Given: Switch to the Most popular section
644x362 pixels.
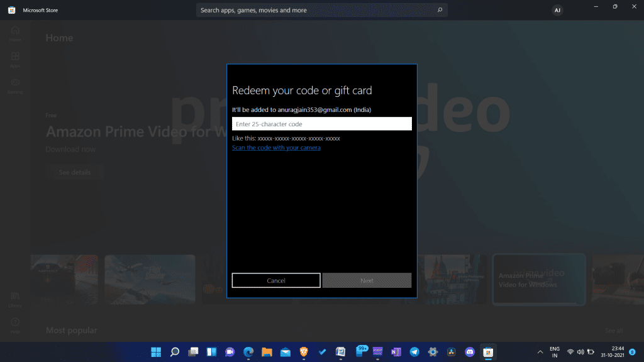Looking at the screenshot, I should click(x=71, y=329).
